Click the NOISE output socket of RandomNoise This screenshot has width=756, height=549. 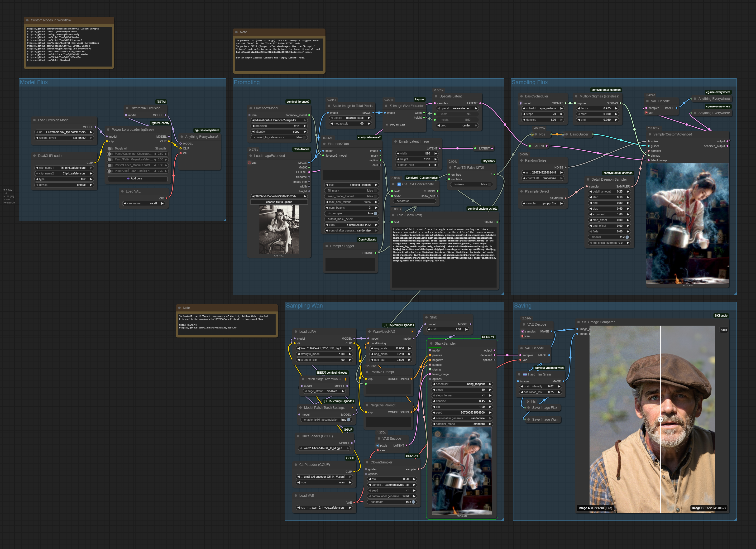click(x=566, y=168)
